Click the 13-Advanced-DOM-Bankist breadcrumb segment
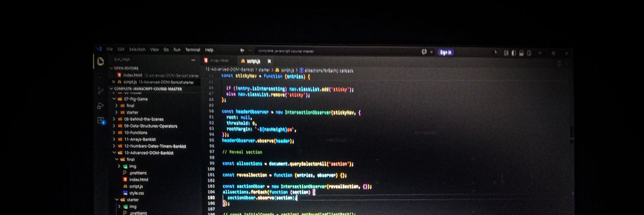644x215 pixels. coord(230,70)
